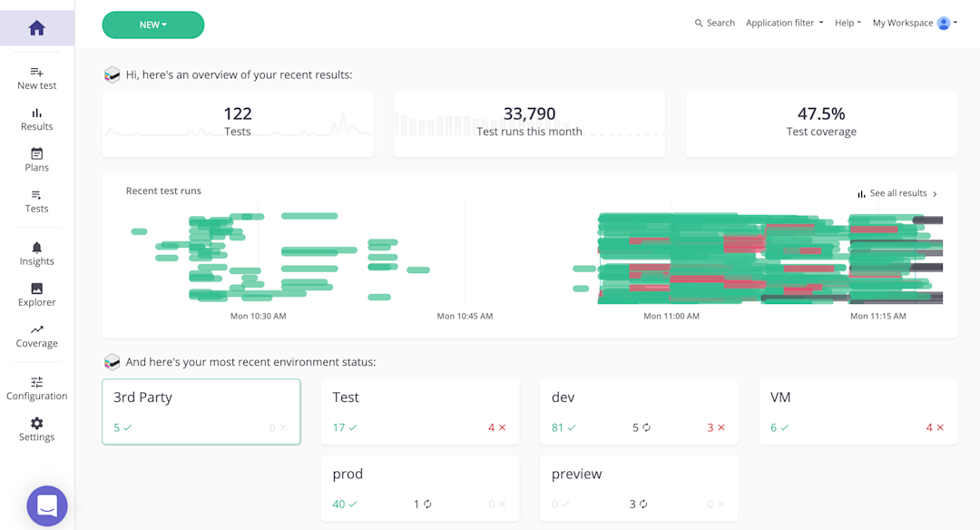
Task: Open the Home dashboard icon
Action: coord(37,28)
